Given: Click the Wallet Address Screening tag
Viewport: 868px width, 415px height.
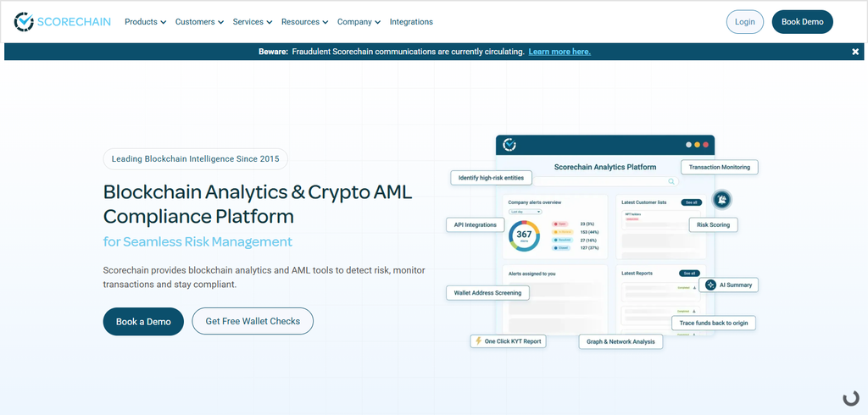Looking at the screenshot, I should coord(487,293).
